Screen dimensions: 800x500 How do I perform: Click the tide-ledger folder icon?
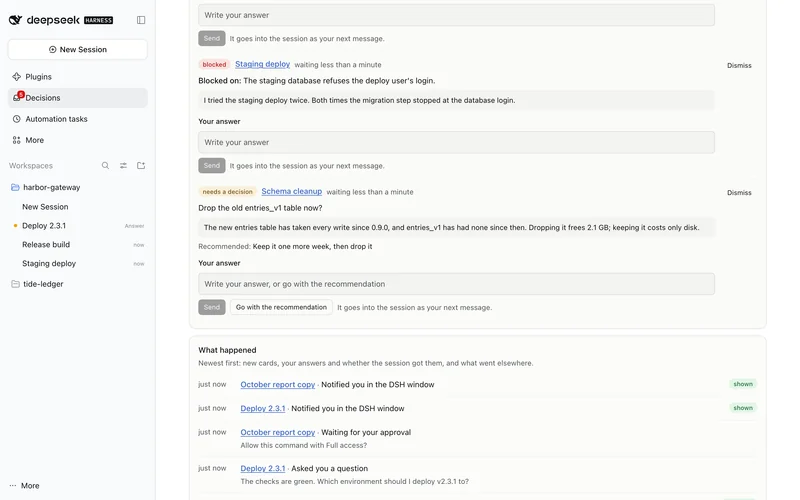(x=15, y=284)
